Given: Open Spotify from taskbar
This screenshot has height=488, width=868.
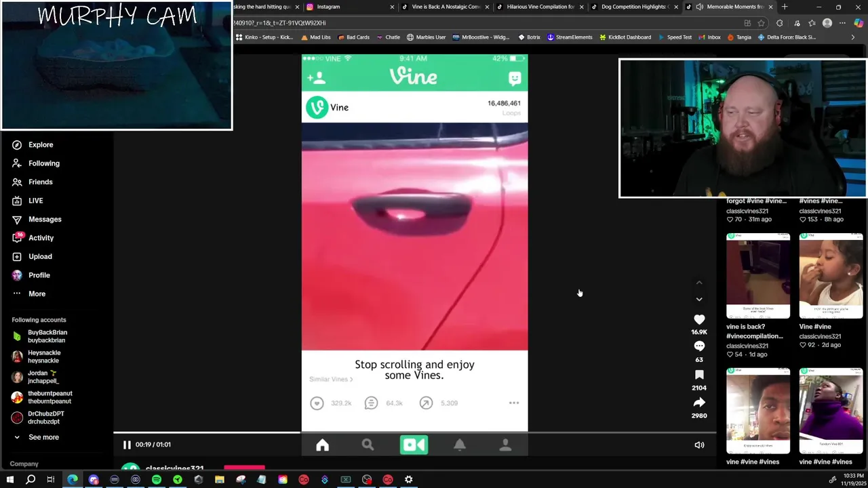Looking at the screenshot, I should point(157,480).
